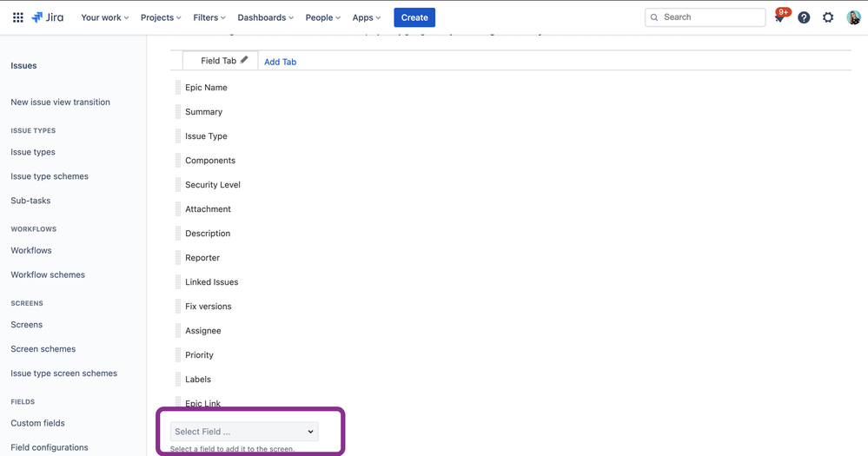The width and height of the screenshot is (868, 456).
Task: Click the Add Tab link
Action: click(280, 62)
